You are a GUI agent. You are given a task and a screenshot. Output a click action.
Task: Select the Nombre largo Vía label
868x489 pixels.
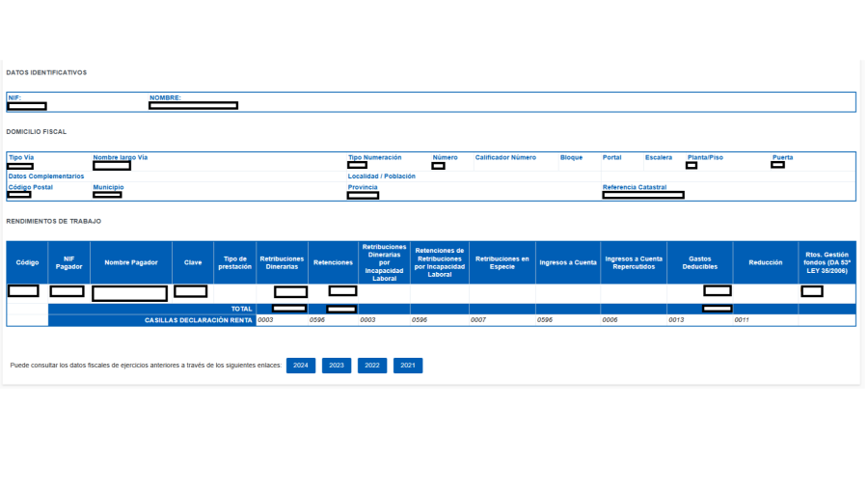[x=120, y=157]
